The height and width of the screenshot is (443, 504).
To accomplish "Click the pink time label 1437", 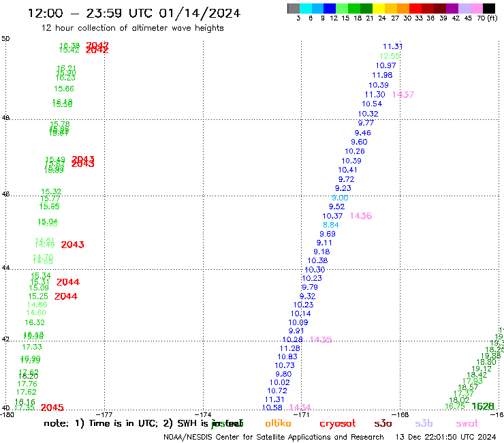I will click(x=403, y=95).
